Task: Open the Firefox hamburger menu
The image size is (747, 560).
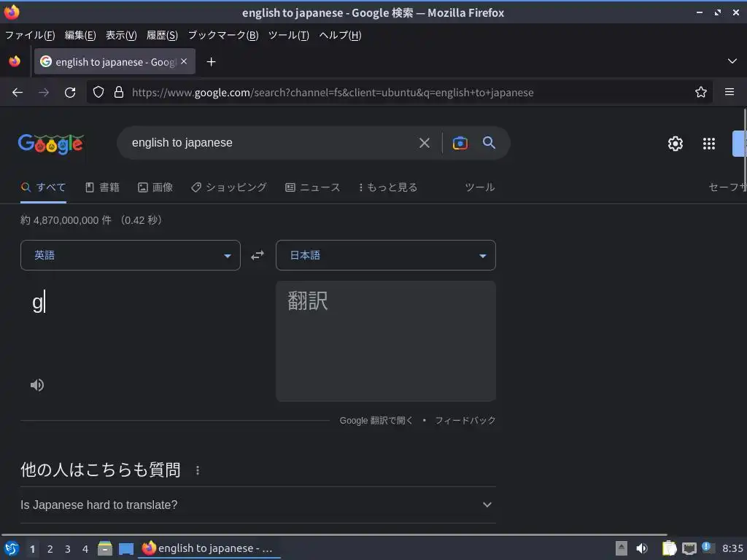Action: tap(729, 92)
